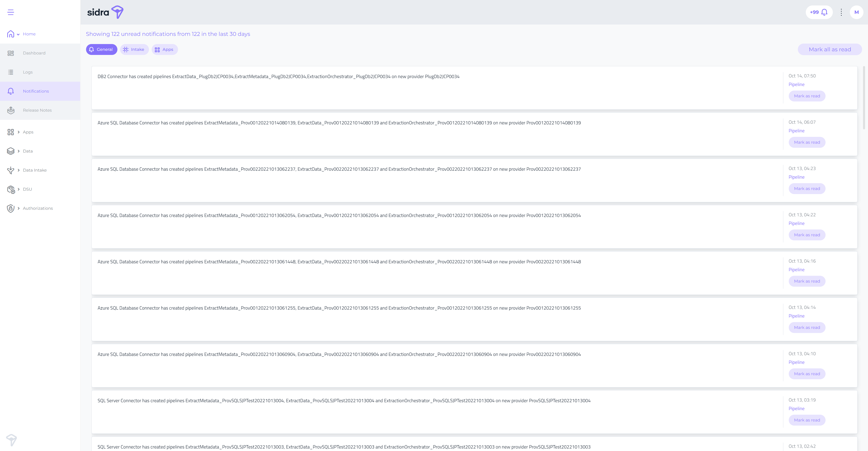Click the Logs list icon
868x451 pixels.
pyautogui.click(x=11, y=72)
